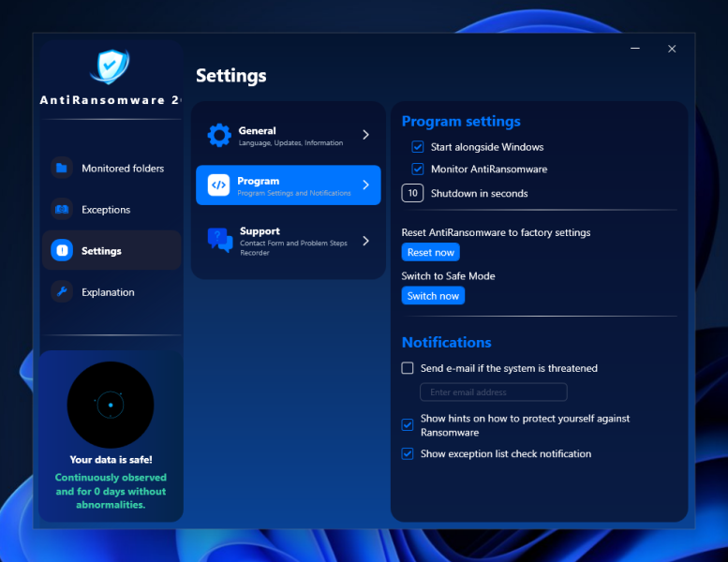The height and width of the screenshot is (562, 728).
Task: Click the Explanation wrench icon
Action: (62, 292)
